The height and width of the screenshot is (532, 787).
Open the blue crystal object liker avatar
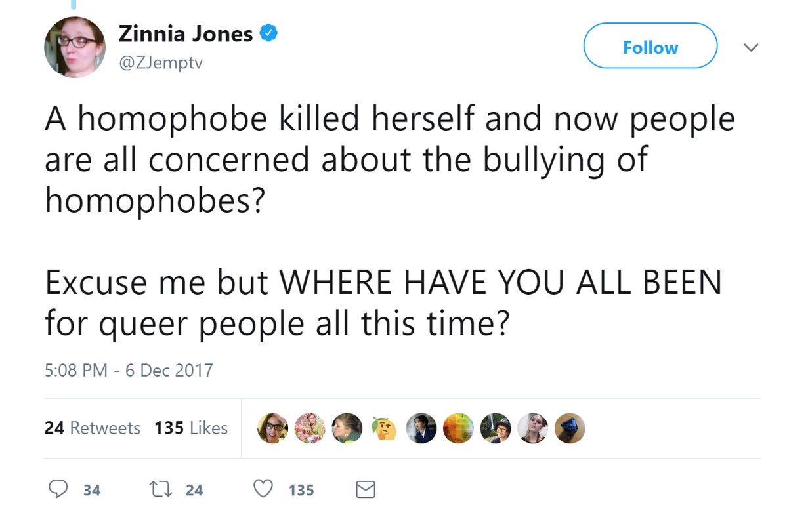pos(568,428)
